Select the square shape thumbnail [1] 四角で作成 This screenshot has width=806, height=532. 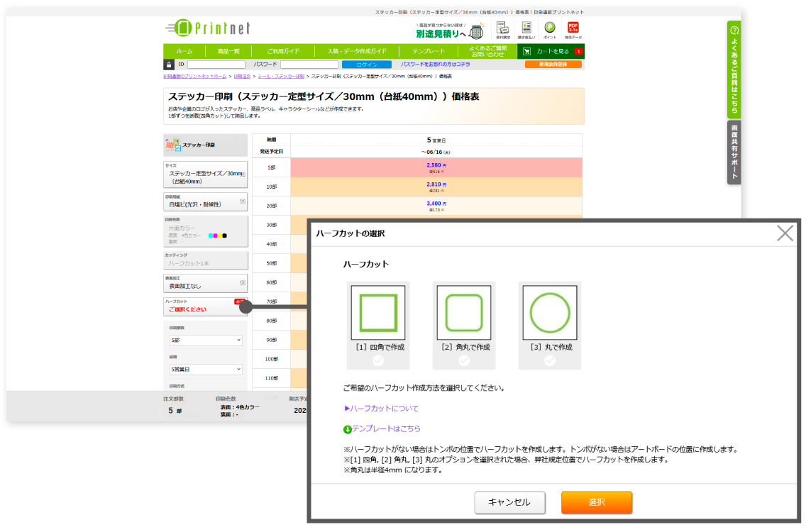(377, 313)
